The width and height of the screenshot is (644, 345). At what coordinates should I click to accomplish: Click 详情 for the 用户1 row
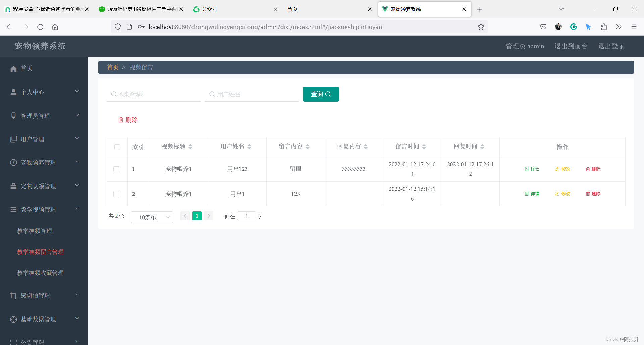pyautogui.click(x=532, y=194)
